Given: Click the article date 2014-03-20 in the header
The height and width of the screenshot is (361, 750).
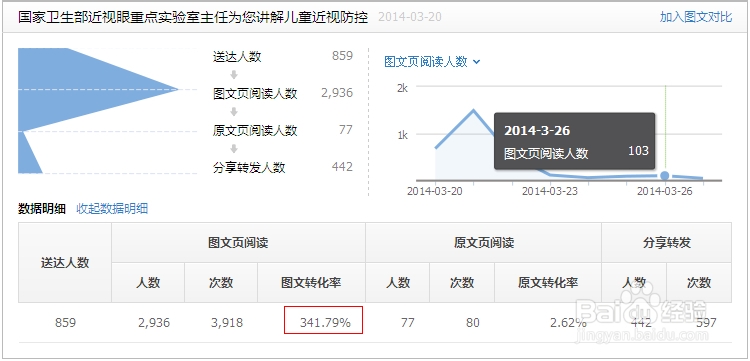Looking at the screenshot, I should [410, 17].
